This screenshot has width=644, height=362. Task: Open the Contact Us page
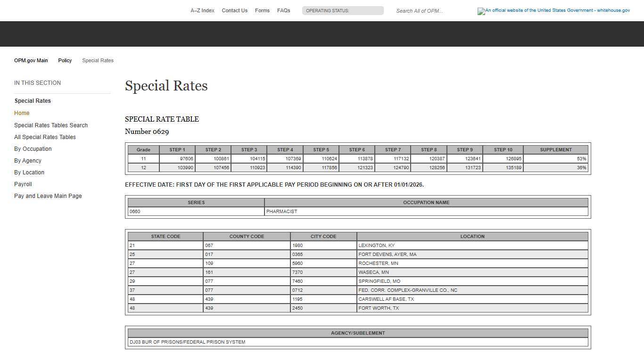[x=234, y=10]
